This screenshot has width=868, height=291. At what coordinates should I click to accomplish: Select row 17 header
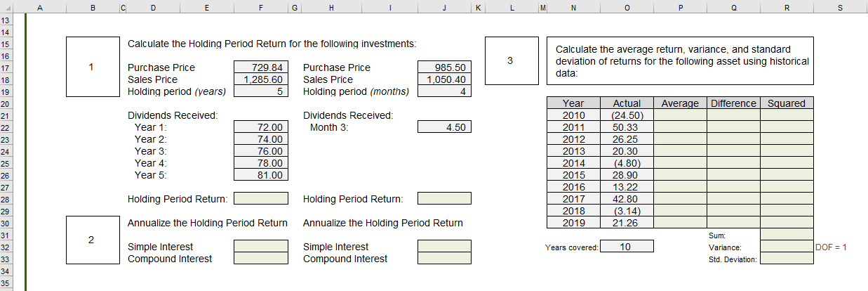coord(6,67)
